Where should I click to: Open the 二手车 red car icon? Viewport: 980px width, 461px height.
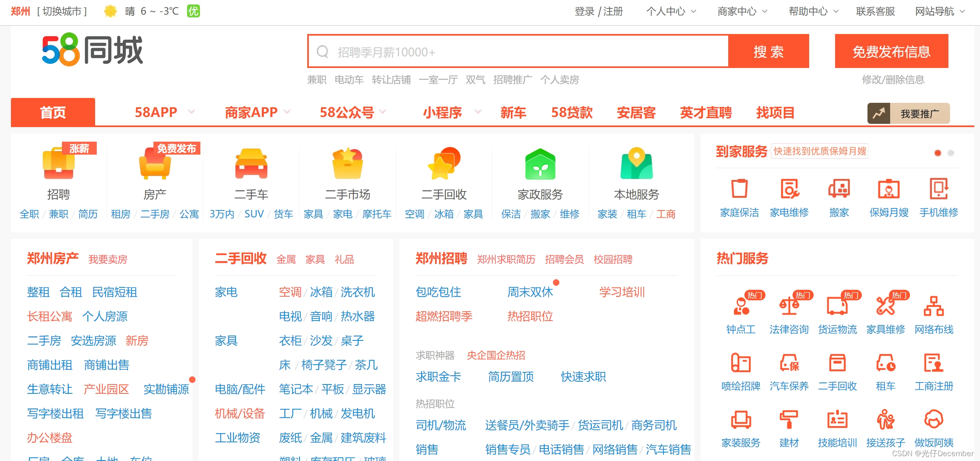tap(251, 164)
